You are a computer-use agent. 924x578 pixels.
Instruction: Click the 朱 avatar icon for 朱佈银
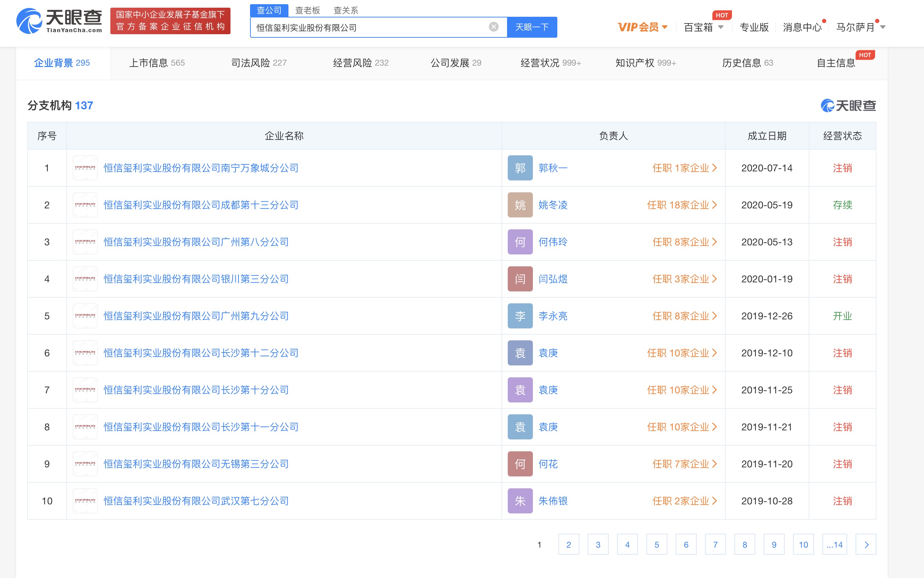point(520,501)
